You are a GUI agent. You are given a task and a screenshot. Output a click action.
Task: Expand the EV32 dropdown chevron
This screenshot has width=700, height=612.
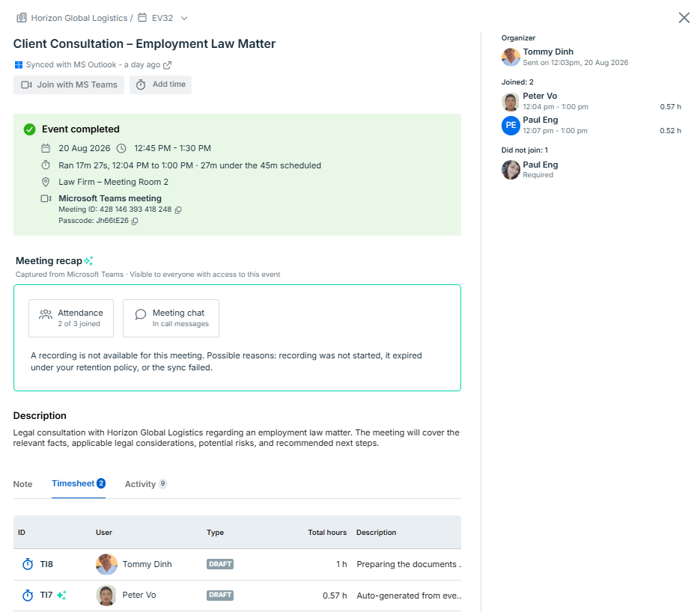click(x=184, y=18)
